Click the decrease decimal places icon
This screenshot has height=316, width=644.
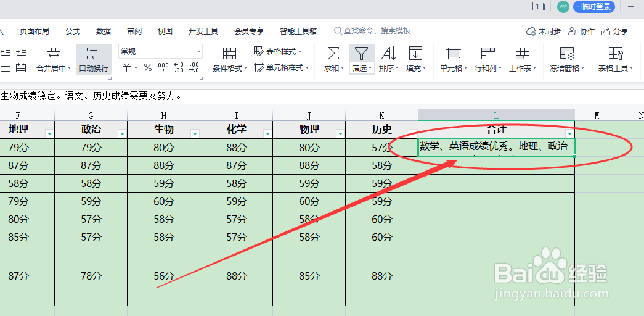[194, 67]
